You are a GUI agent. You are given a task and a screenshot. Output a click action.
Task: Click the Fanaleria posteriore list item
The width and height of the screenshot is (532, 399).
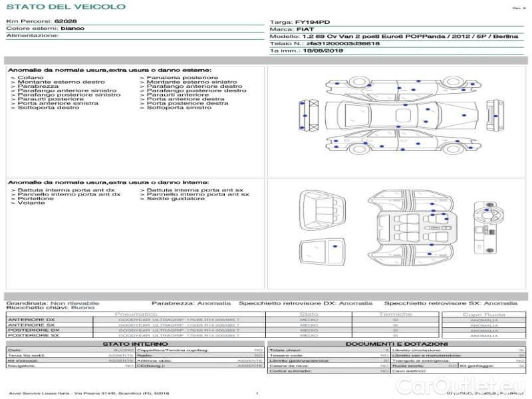coord(182,78)
